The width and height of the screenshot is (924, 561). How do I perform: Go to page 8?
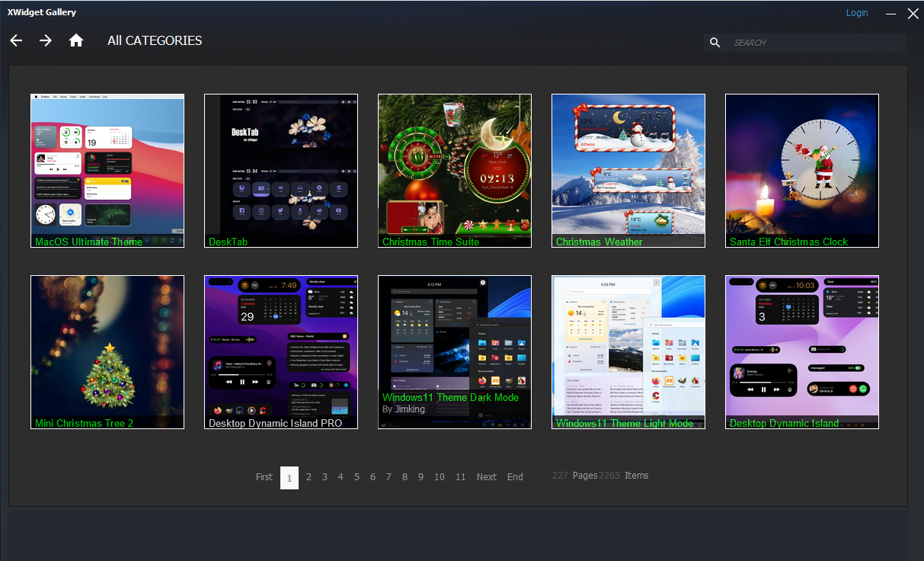coord(404,477)
